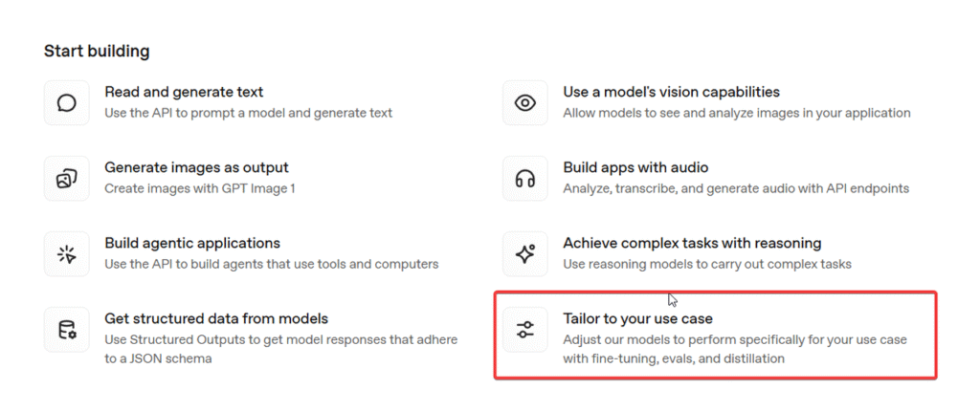The width and height of the screenshot is (980, 412).
Task: Click the structured data database icon
Action: [67, 330]
